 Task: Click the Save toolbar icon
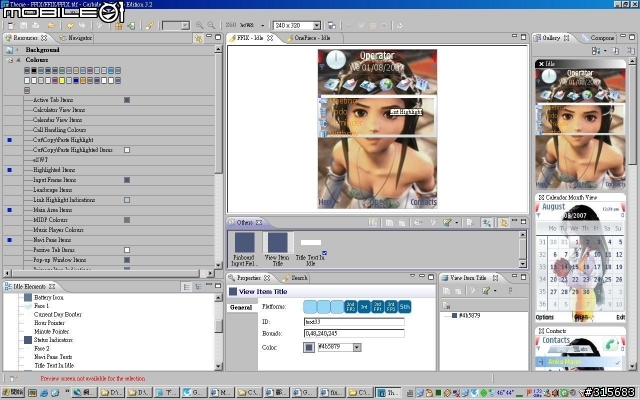23,26
